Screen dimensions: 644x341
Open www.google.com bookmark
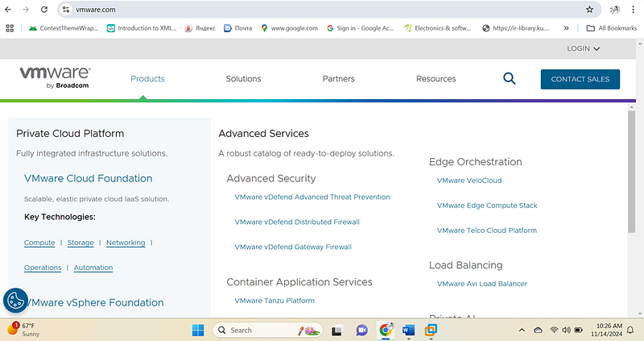pyautogui.click(x=290, y=28)
